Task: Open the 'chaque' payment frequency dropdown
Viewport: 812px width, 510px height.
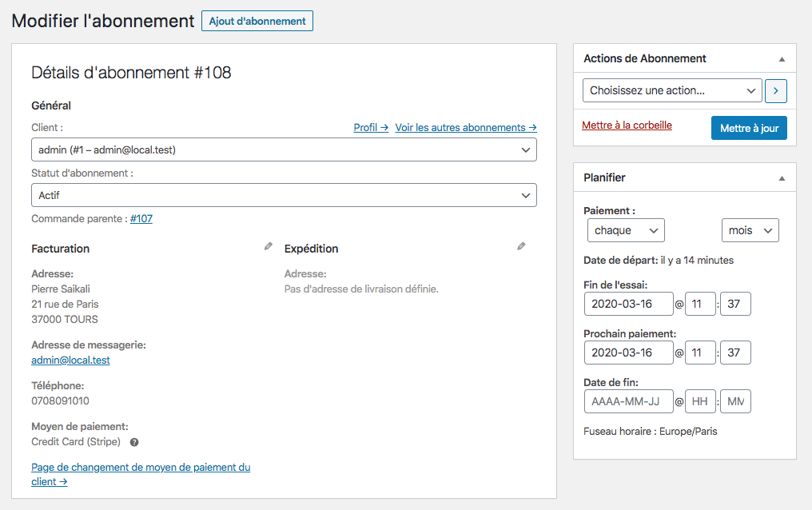Action: (x=626, y=229)
